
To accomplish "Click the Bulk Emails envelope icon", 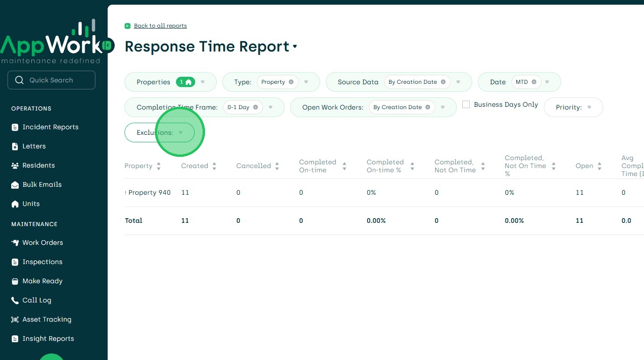I will [x=15, y=185].
